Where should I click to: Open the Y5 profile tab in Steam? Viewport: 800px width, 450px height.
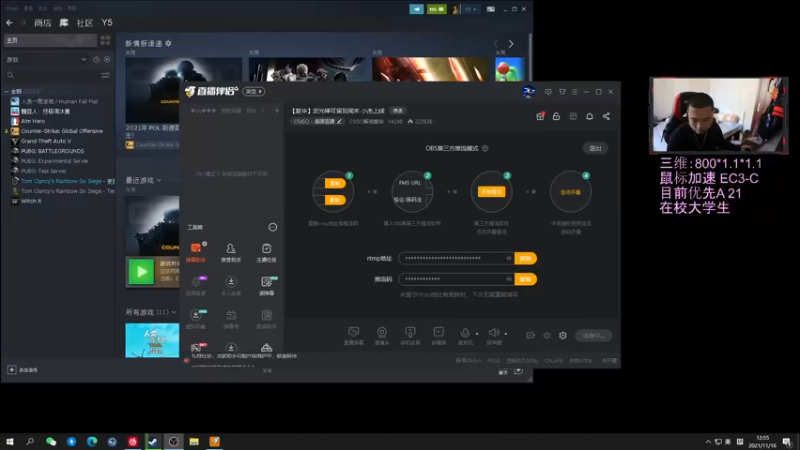click(107, 23)
